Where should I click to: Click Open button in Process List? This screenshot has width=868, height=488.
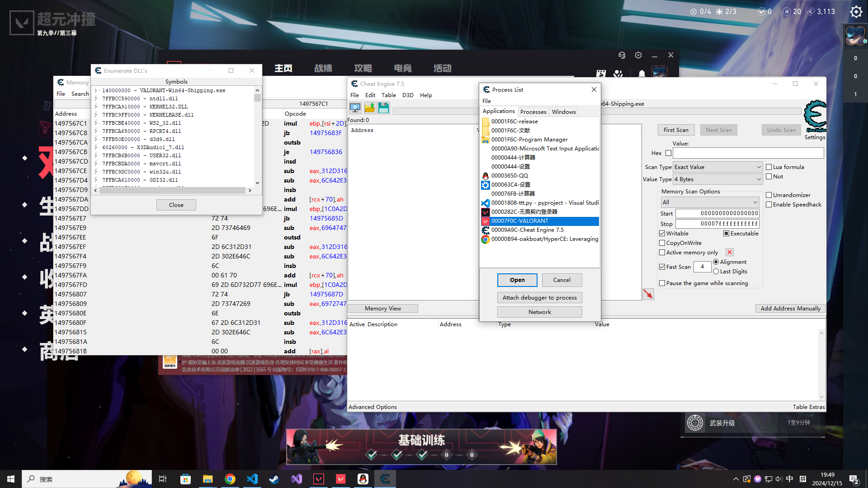tap(517, 280)
